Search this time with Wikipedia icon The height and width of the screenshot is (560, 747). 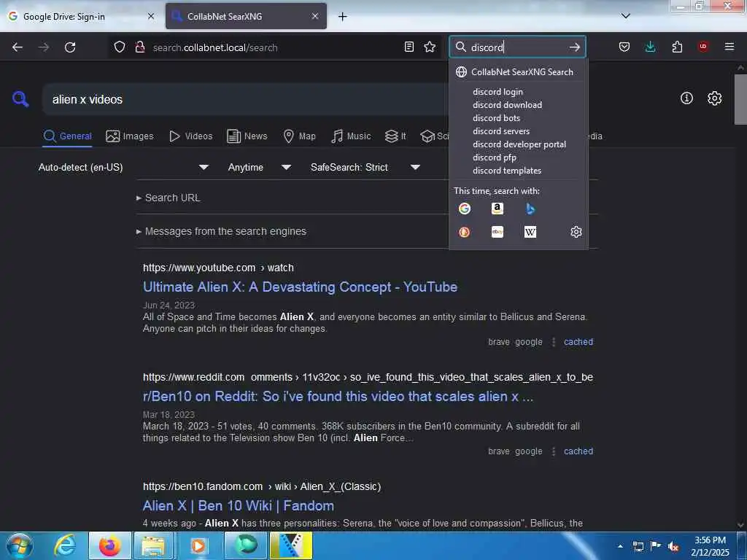click(x=530, y=232)
